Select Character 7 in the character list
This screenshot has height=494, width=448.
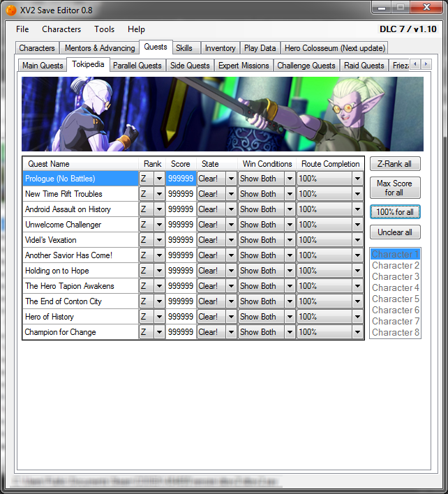[x=396, y=322]
